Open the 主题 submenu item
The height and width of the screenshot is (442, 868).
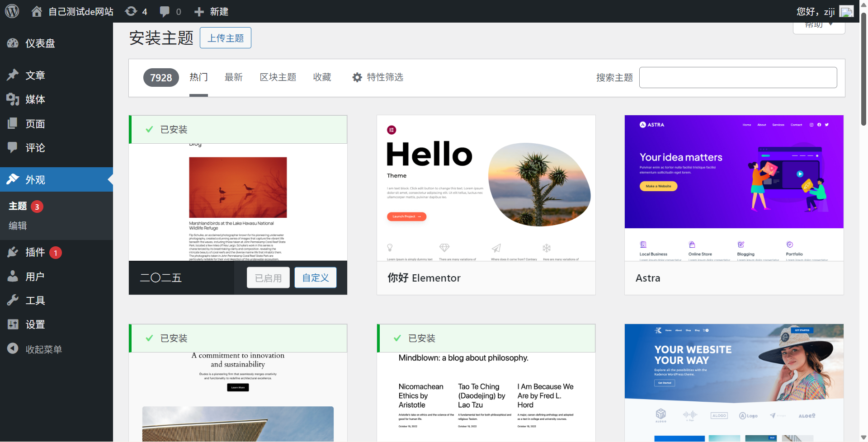[x=18, y=206]
